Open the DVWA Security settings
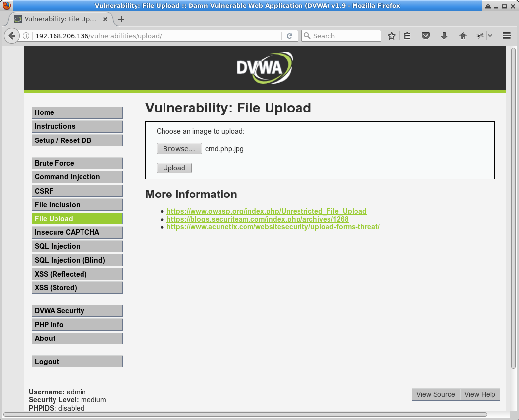This screenshot has height=420, width=519. [77, 310]
